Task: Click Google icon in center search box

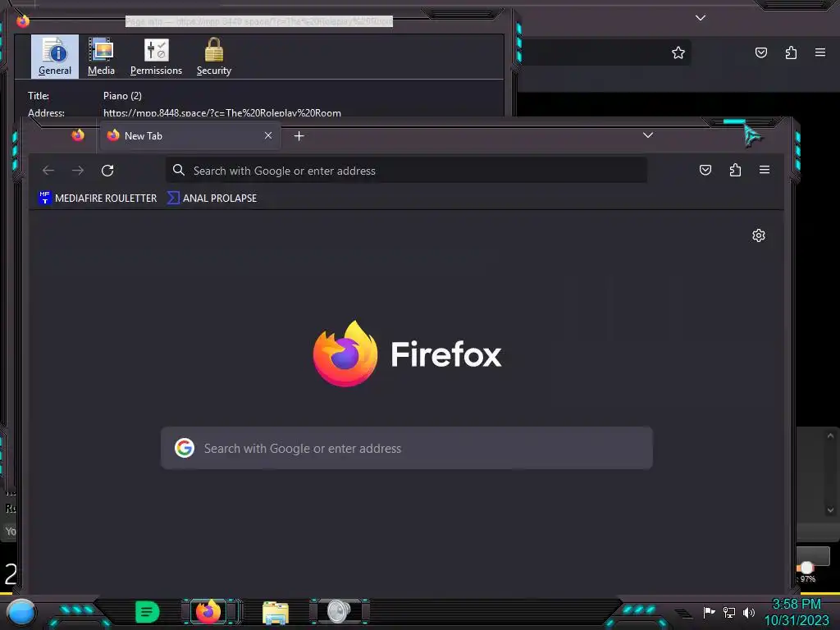Action: [185, 448]
